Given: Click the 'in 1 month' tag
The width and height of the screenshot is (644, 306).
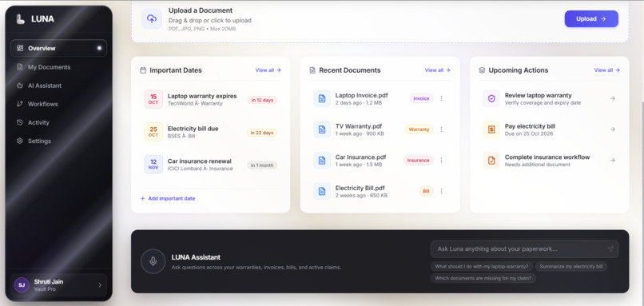Looking at the screenshot, I should point(262,165).
